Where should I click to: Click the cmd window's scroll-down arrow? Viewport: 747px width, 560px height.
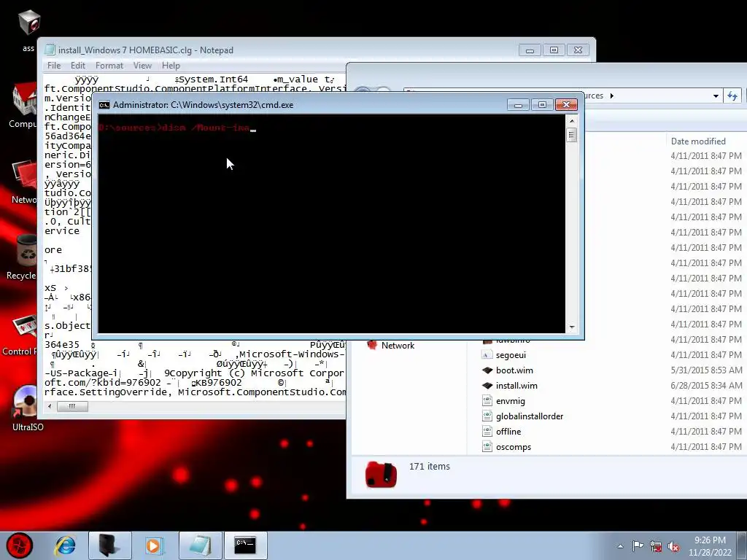572,327
